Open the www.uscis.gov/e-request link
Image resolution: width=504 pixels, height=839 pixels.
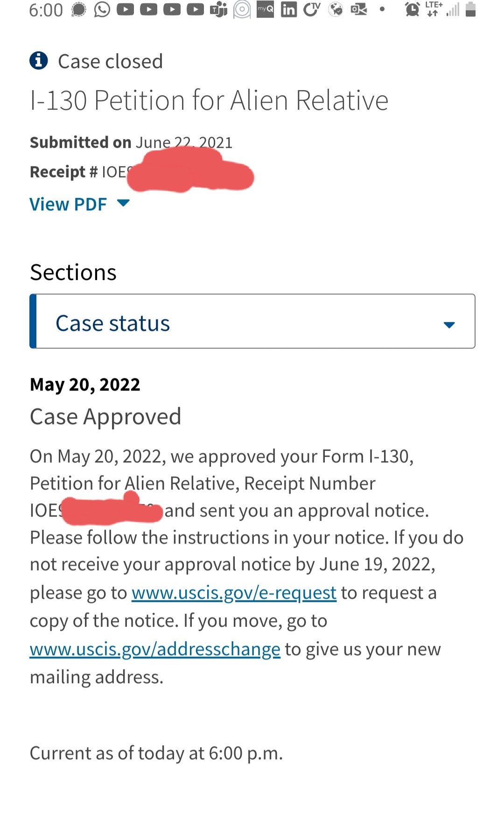(x=234, y=593)
